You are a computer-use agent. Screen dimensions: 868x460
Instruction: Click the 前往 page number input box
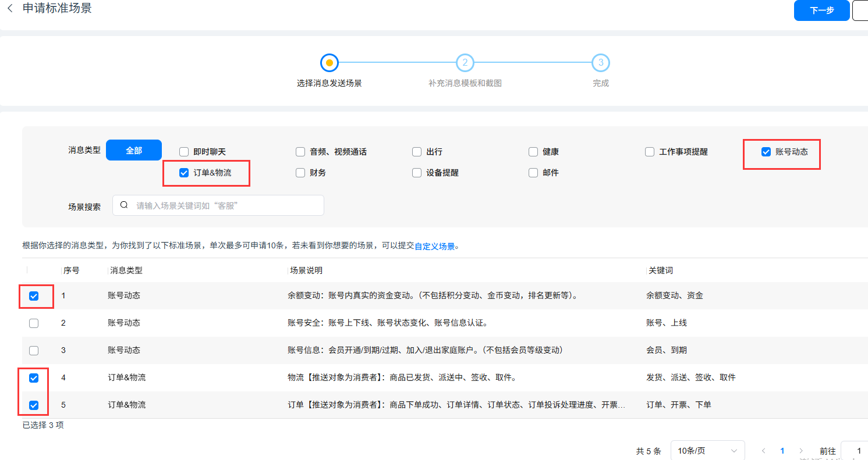pos(855,451)
